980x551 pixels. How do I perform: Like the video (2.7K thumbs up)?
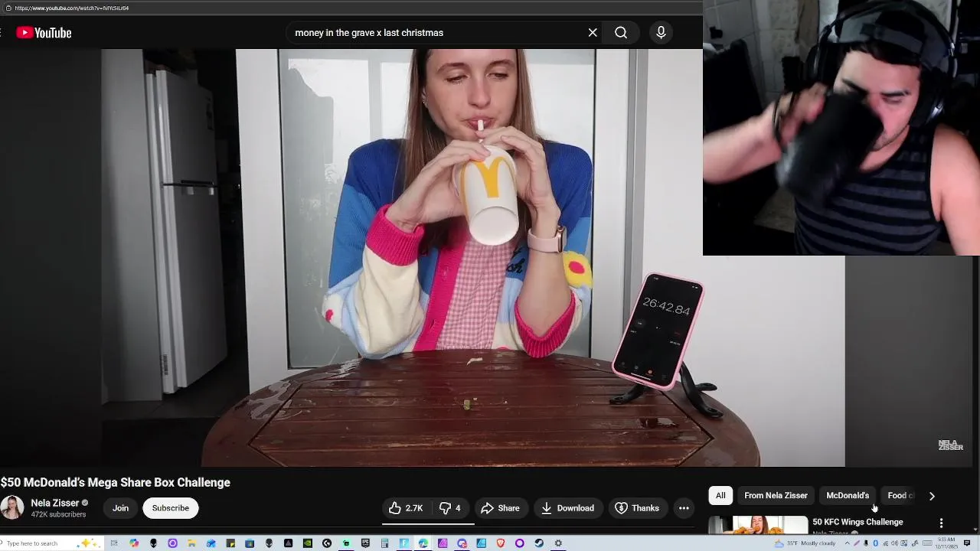[406, 508]
